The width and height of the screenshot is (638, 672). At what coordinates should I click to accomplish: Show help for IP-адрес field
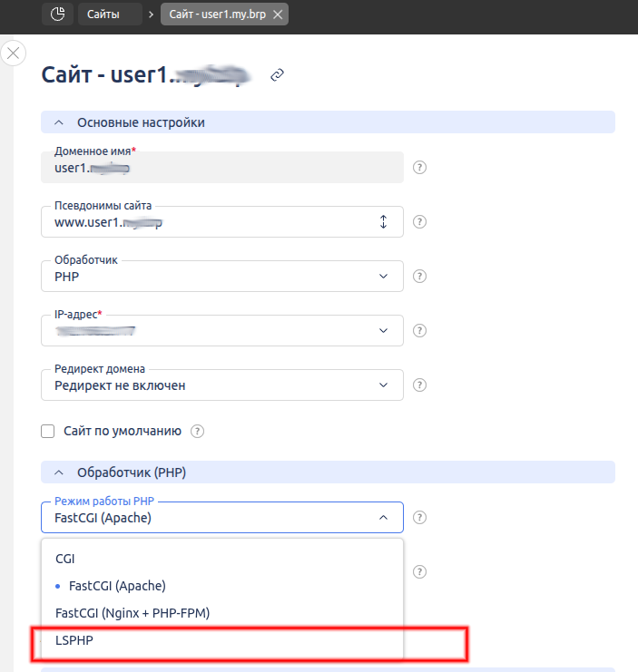tap(419, 331)
